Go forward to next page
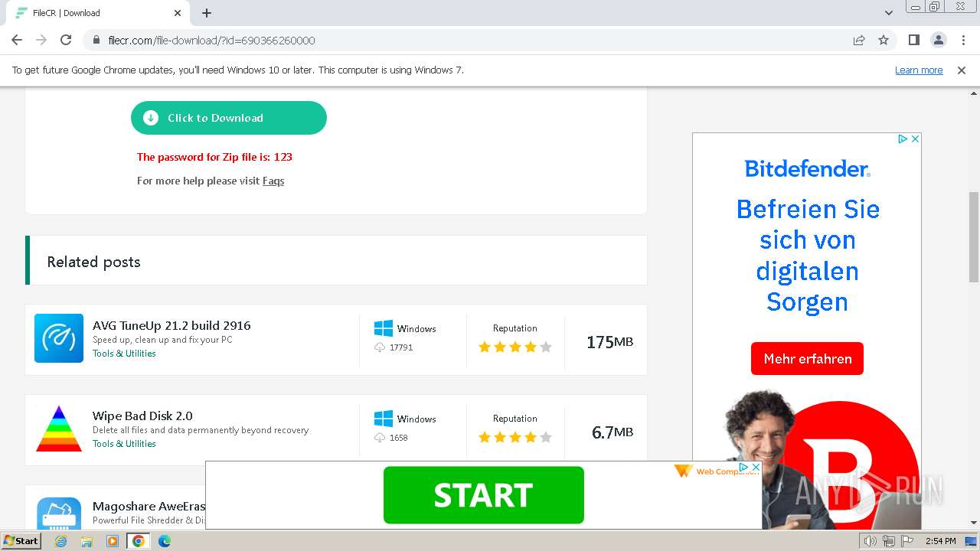Viewport: 980px width, 551px height. [41, 40]
